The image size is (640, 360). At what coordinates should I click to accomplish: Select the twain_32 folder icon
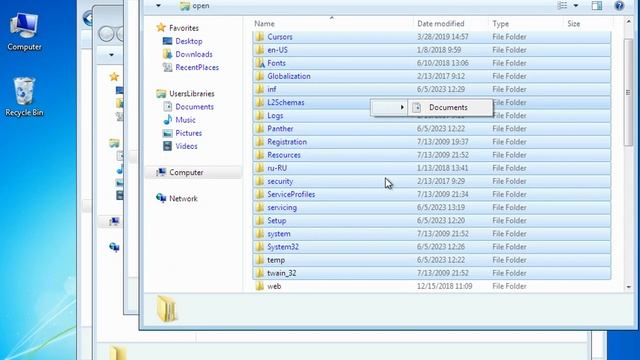click(x=260, y=273)
